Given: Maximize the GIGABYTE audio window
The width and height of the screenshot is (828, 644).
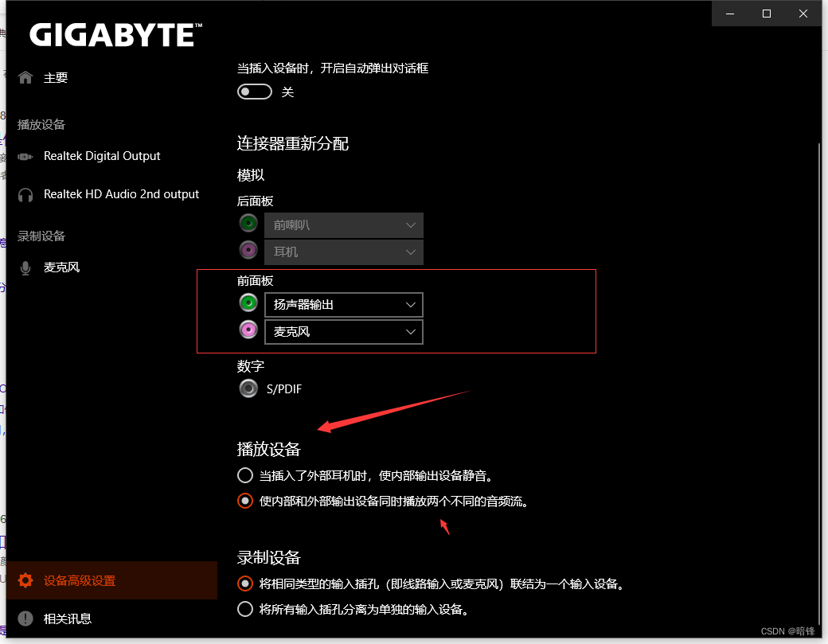Looking at the screenshot, I should (767, 14).
